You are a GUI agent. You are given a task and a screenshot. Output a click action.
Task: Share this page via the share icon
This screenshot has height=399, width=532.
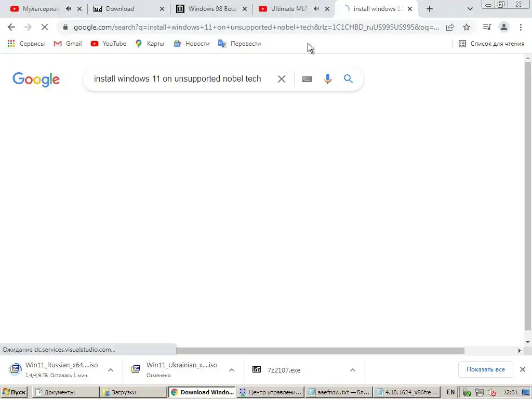[x=450, y=27]
